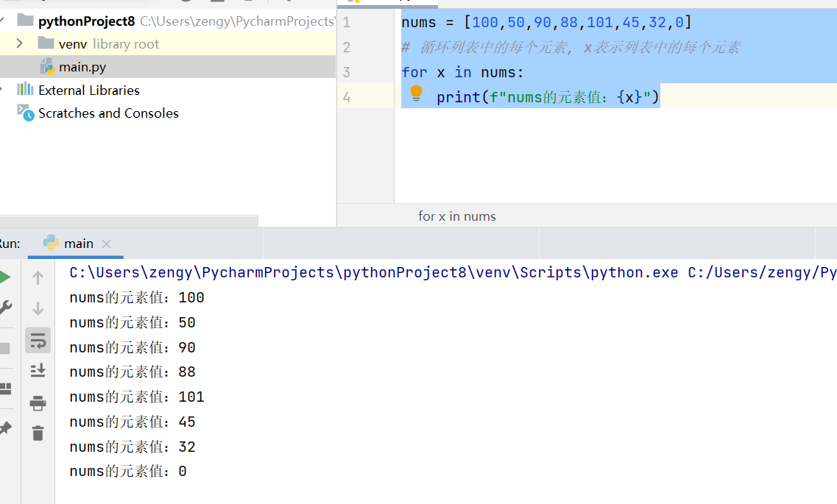
Task: Select Scratches and Consoles node
Action: pos(108,113)
